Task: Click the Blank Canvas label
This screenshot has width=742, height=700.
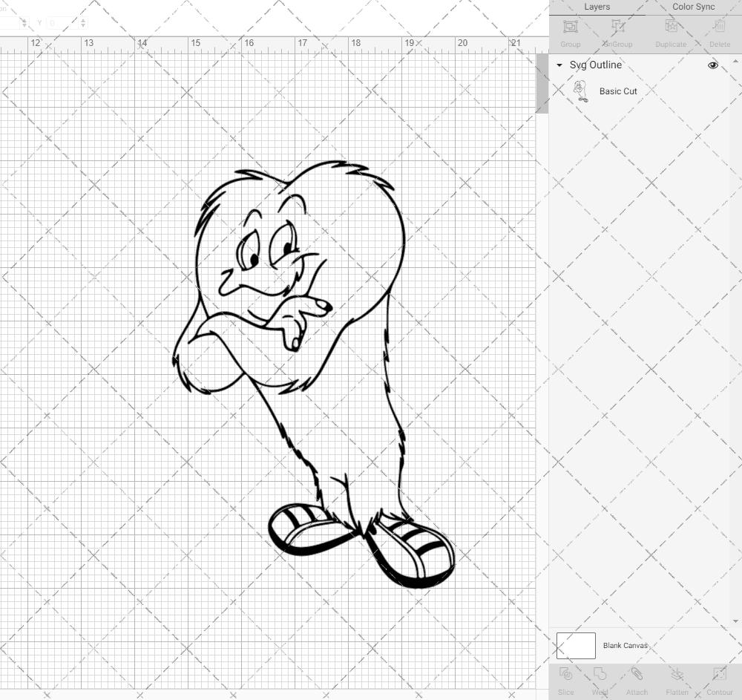Action: click(x=624, y=645)
